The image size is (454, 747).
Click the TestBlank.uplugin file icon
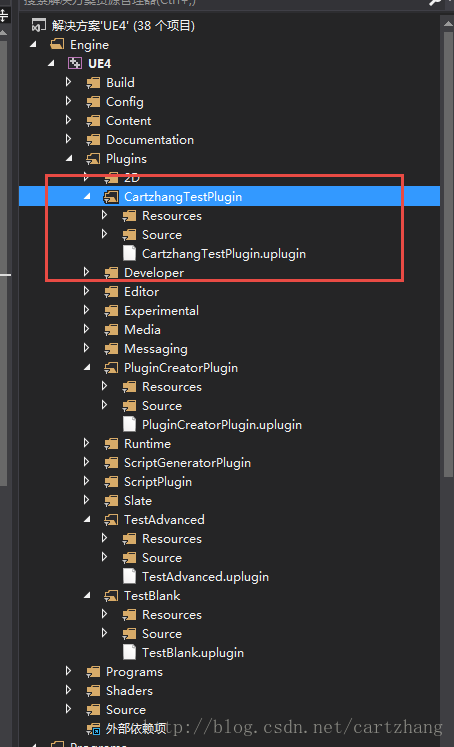[129, 653]
